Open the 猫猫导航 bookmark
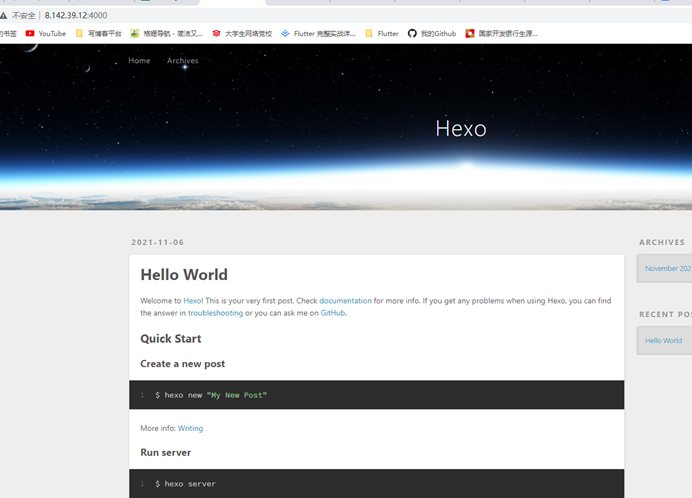 pyautogui.click(x=166, y=34)
